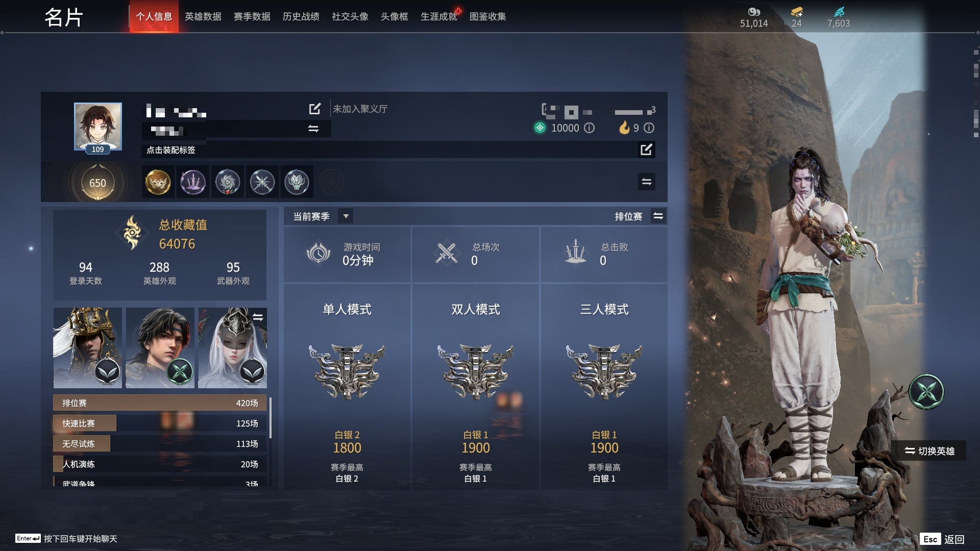Toggle the title swap arrows under player name

[x=313, y=129]
